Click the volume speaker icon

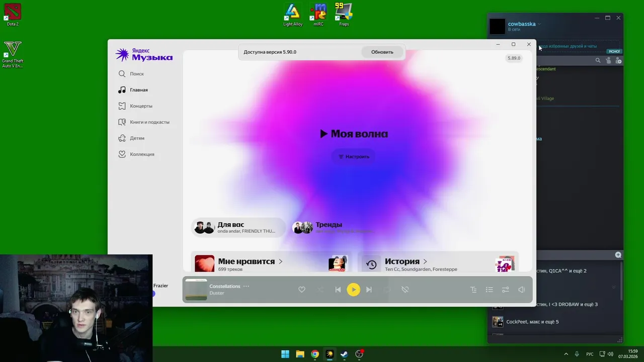(x=522, y=290)
